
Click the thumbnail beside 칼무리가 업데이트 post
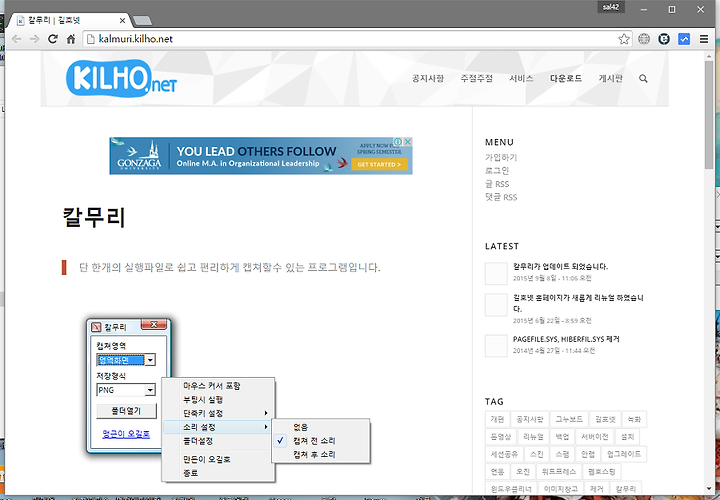click(496, 274)
